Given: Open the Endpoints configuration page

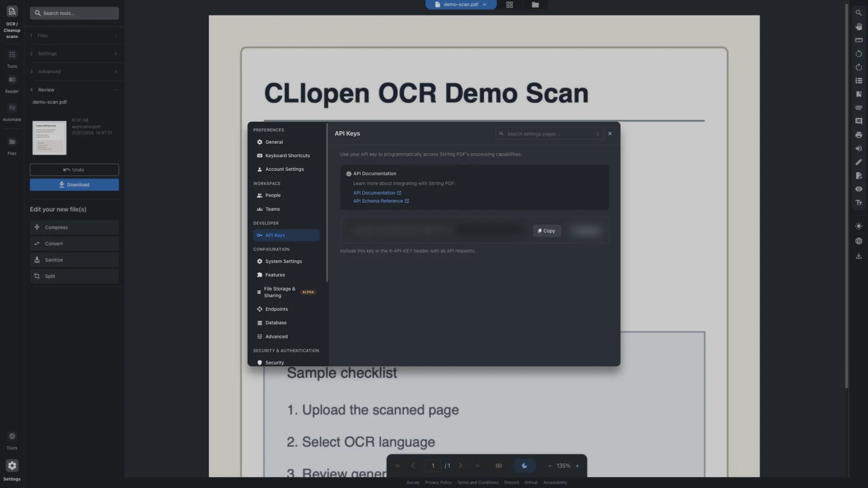Looking at the screenshot, I should [286, 309].
